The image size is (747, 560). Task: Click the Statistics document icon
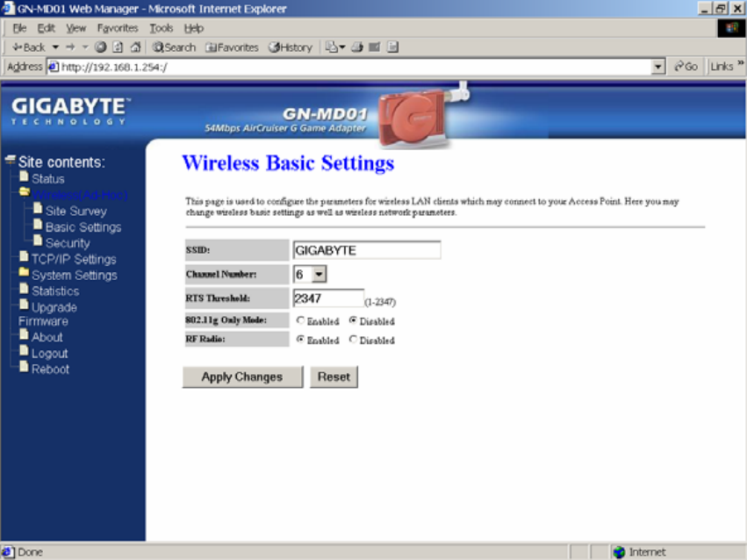[x=24, y=289]
